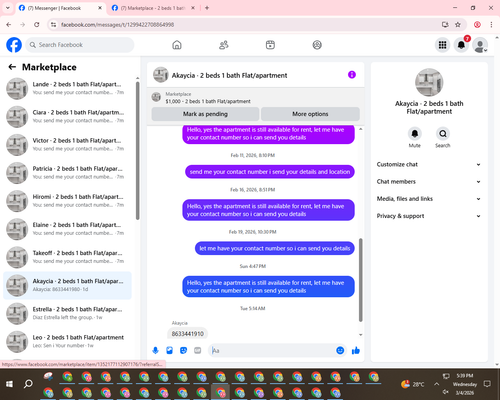
Task: Switch to the Marketplace browser tab
Action: click(152, 8)
